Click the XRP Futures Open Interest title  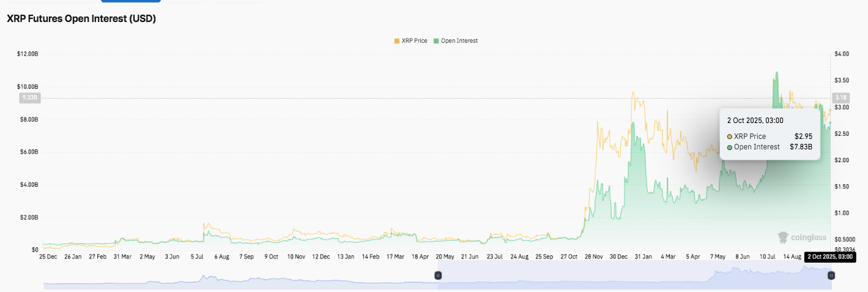tap(81, 19)
